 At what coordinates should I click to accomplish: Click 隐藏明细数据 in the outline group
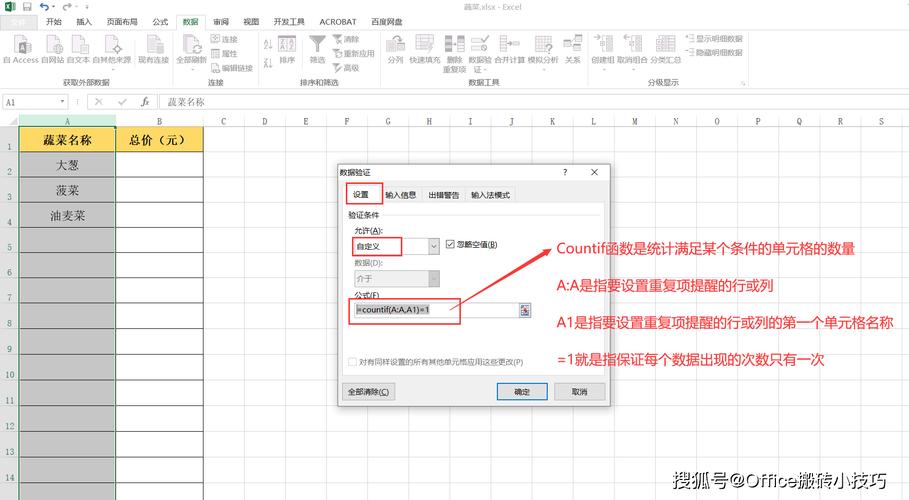click(714, 52)
